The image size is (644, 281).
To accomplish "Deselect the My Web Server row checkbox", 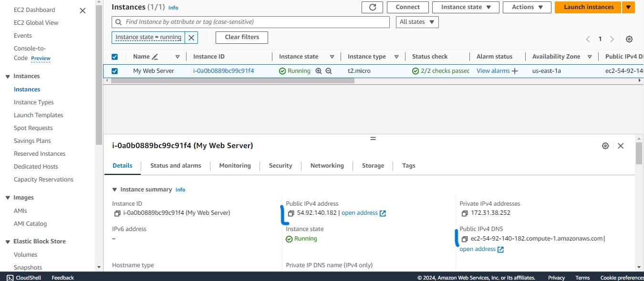I will tap(114, 70).
